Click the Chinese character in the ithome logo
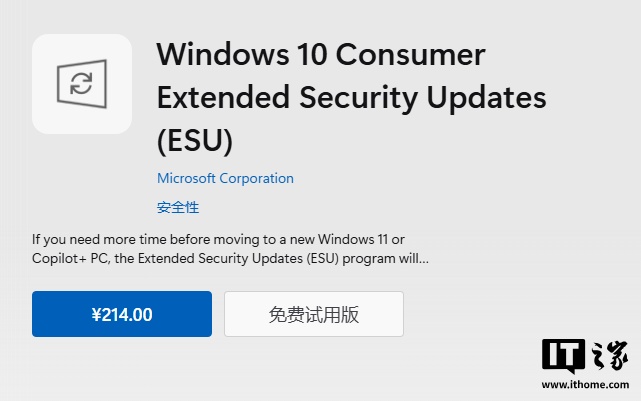This screenshot has width=641, height=401. [606, 357]
